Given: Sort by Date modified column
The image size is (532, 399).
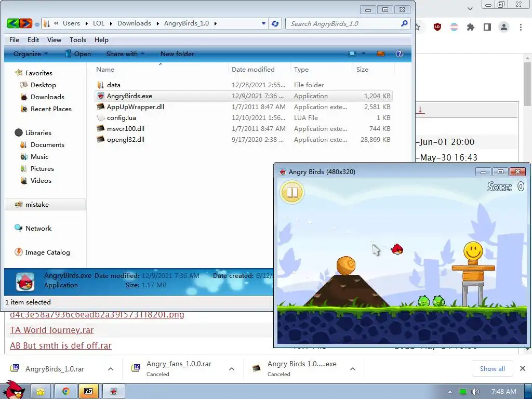Looking at the screenshot, I should [x=253, y=70].
